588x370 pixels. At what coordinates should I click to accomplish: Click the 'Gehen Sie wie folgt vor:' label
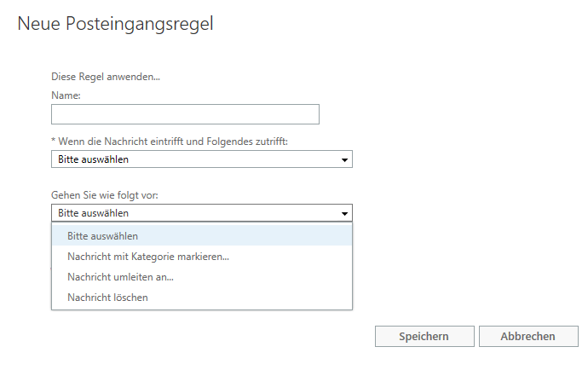point(105,195)
